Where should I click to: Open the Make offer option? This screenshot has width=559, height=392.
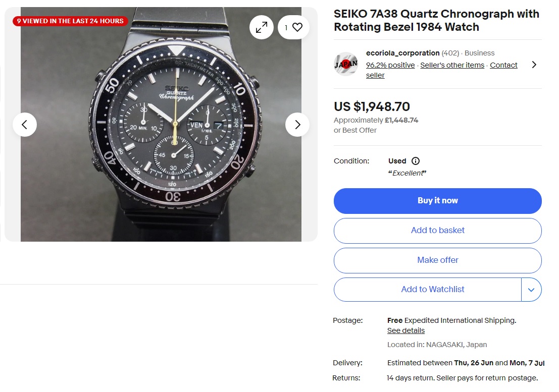[x=437, y=260]
